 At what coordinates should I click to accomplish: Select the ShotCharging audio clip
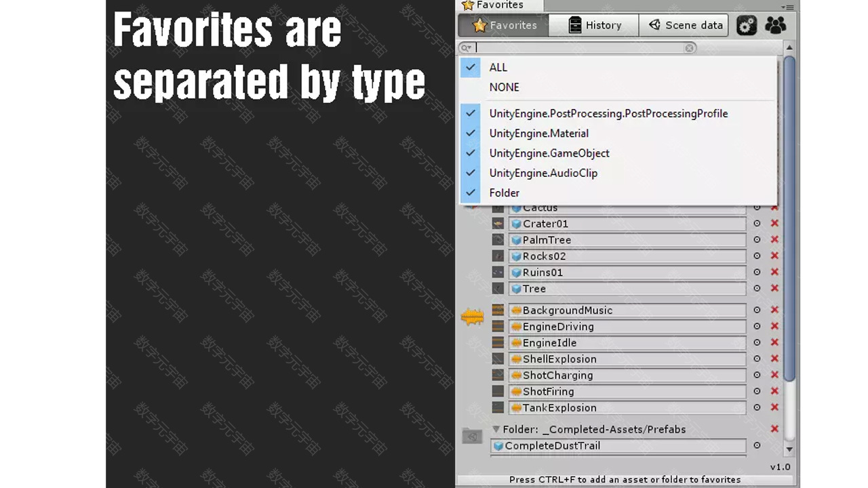(x=627, y=375)
